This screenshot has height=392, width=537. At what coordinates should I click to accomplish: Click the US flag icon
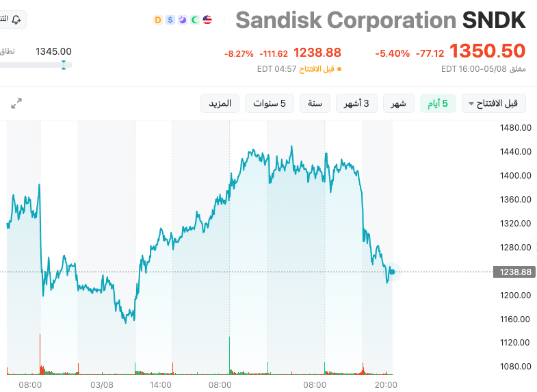(207, 20)
